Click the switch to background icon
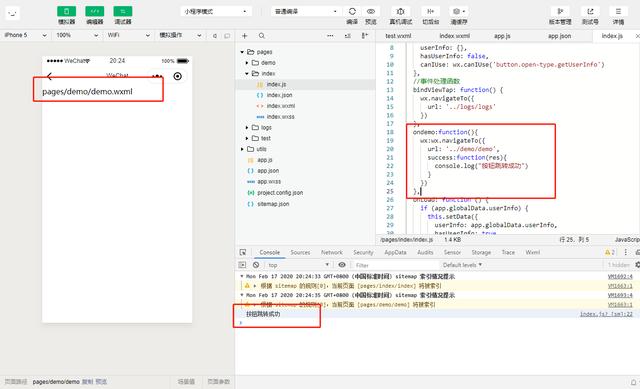Screen dimensions: 640x389 (x=430, y=11)
